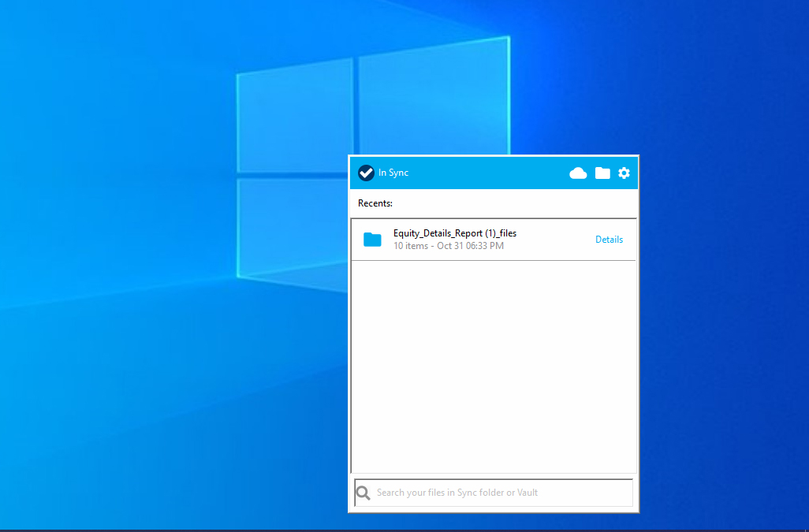The height and width of the screenshot is (532, 809).
Task: Click the Equity_Details_Report folder icon
Action: point(372,240)
